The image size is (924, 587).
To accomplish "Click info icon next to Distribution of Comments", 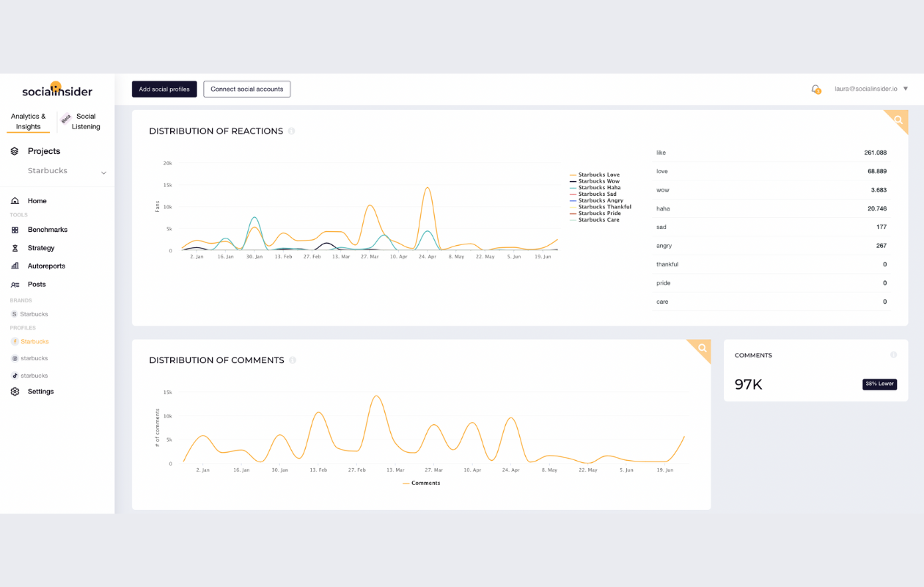I will tap(293, 360).
